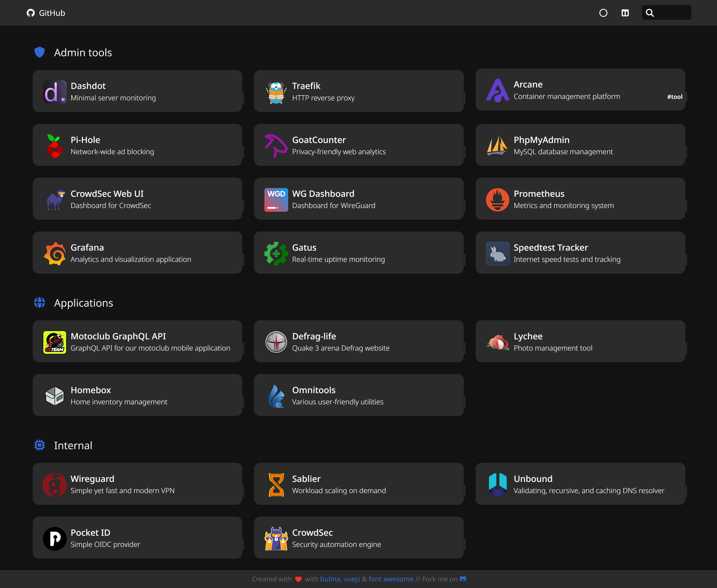Click the Grafana swirl icon
The image size is (717, 588).
pyautogui.click(x=55, y=253)
